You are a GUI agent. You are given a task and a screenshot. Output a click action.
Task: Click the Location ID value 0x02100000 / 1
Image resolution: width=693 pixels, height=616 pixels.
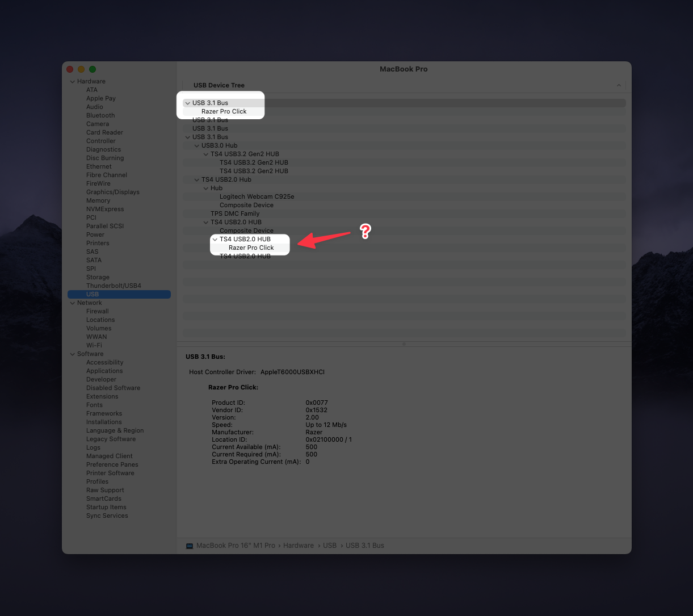click(x=329, y=440)
